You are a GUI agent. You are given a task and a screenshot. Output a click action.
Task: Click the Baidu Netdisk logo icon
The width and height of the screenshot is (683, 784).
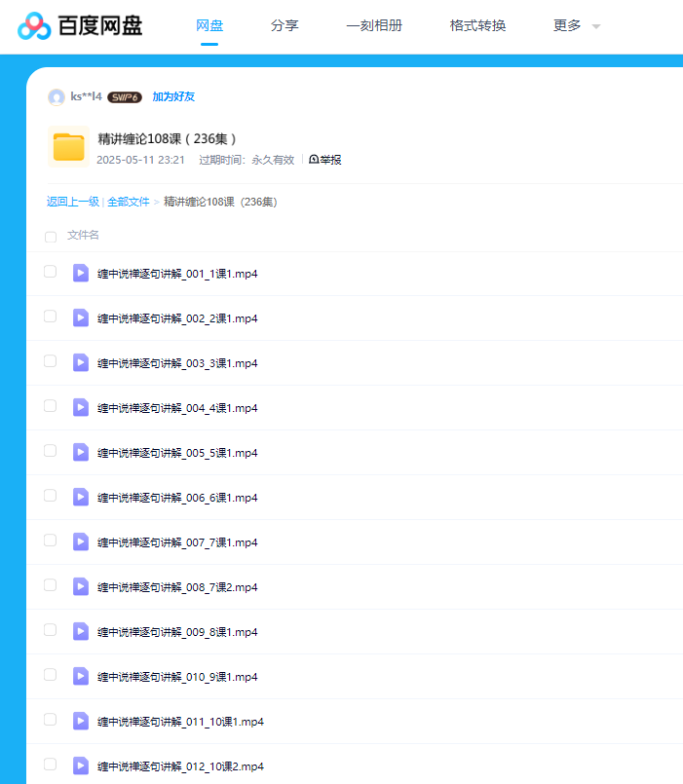point(35,26)
